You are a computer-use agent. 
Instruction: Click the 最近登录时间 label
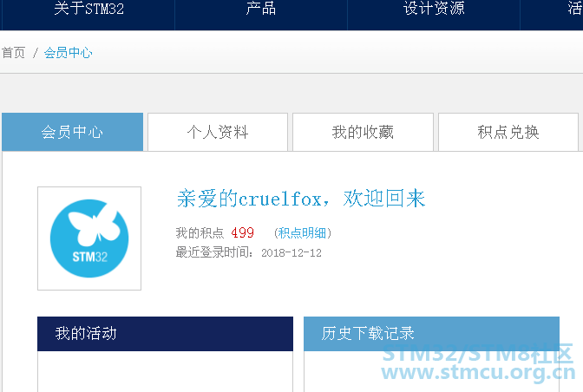[x=214, y=252]
